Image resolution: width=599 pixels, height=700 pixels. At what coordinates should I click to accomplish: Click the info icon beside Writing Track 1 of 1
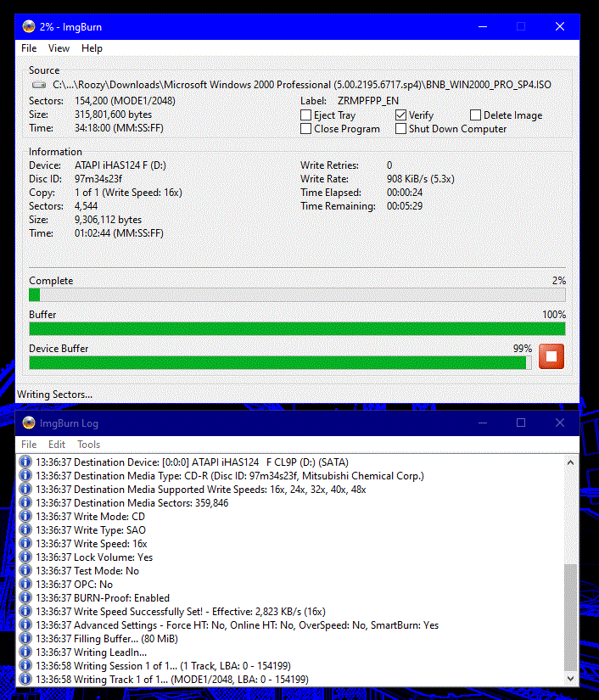(26, 679)
